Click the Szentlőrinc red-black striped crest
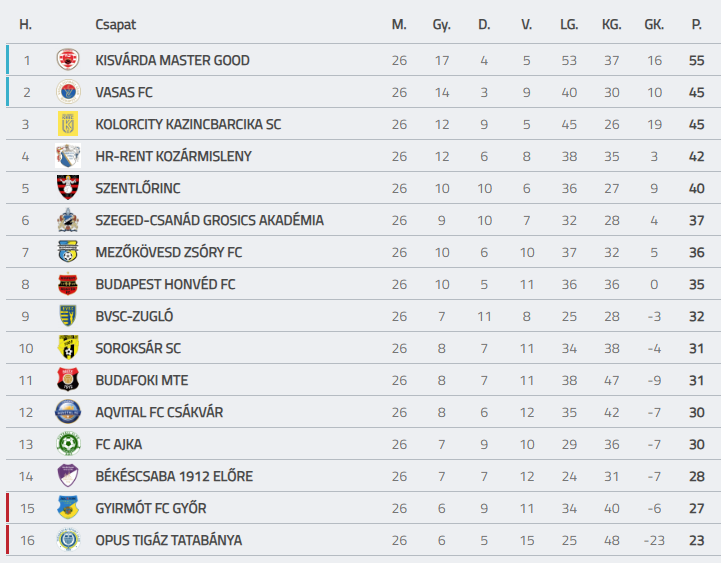 click(68, 188)
